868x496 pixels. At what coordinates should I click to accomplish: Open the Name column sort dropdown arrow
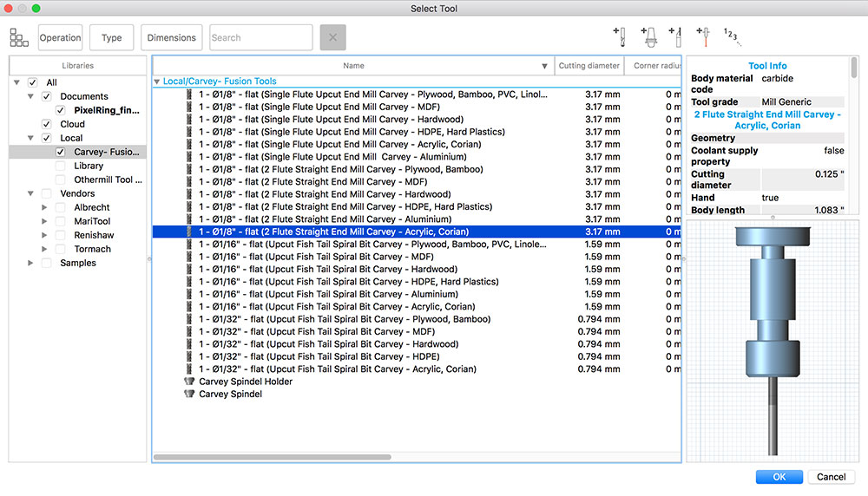click(x=545, y=66)
